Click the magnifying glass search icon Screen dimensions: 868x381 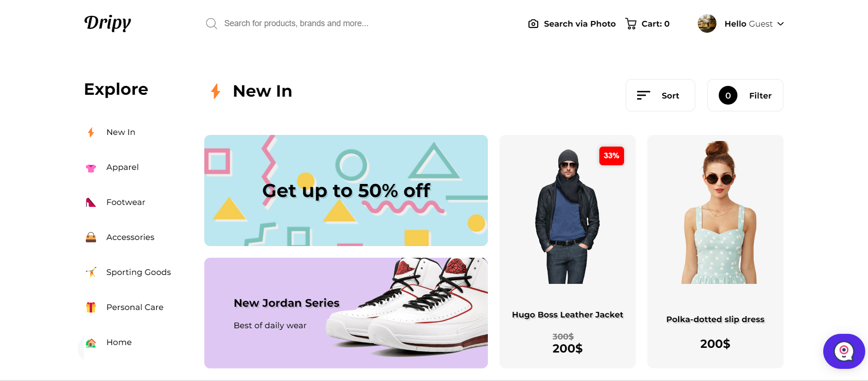211,24
